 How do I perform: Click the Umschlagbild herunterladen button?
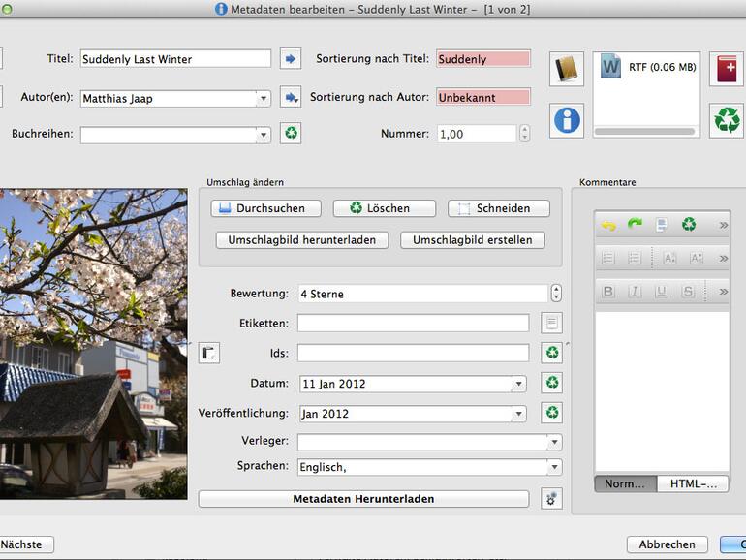pyautogui.click(x=302, y=239)
